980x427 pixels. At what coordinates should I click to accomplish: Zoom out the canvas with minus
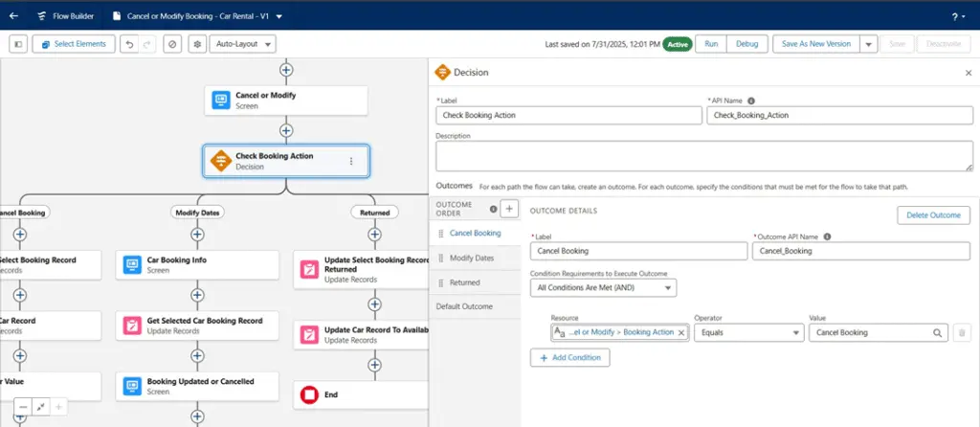coord(23,407)
